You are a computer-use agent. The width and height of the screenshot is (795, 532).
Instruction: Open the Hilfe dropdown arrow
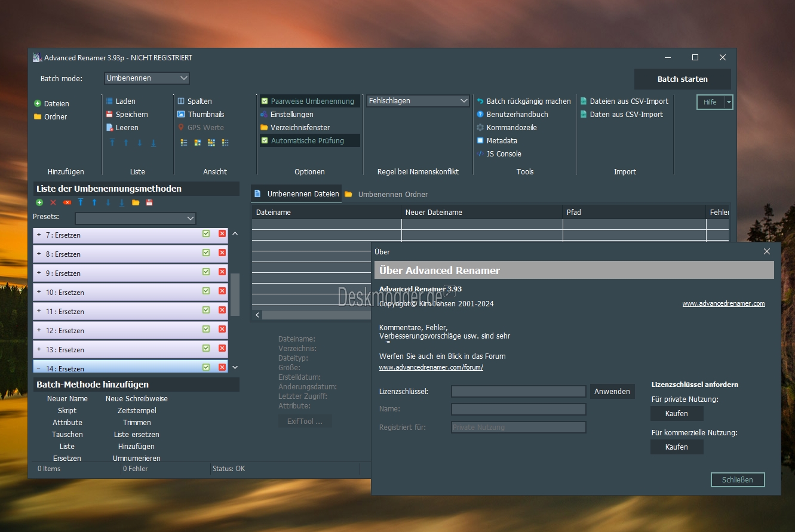tap(729, 102)
